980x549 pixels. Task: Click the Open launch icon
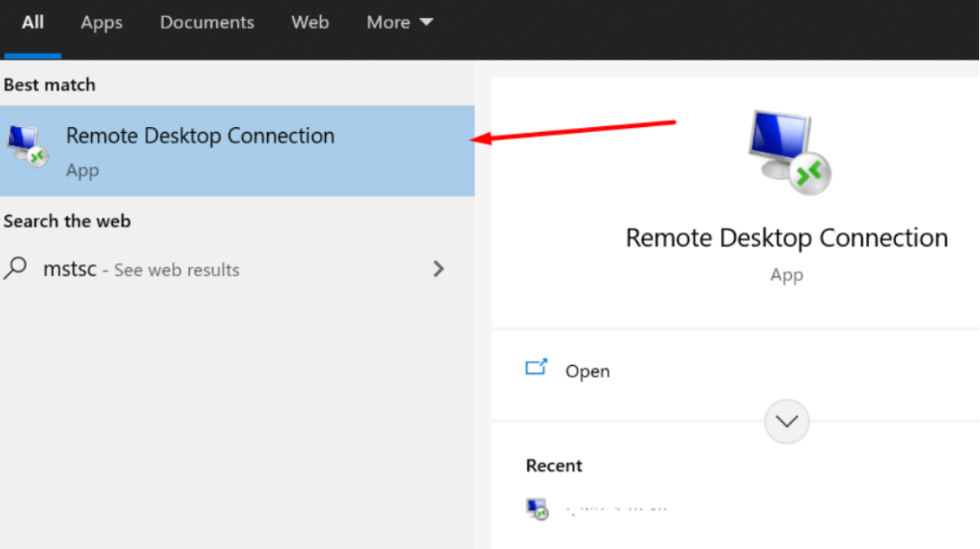click(x=536, y=369)
